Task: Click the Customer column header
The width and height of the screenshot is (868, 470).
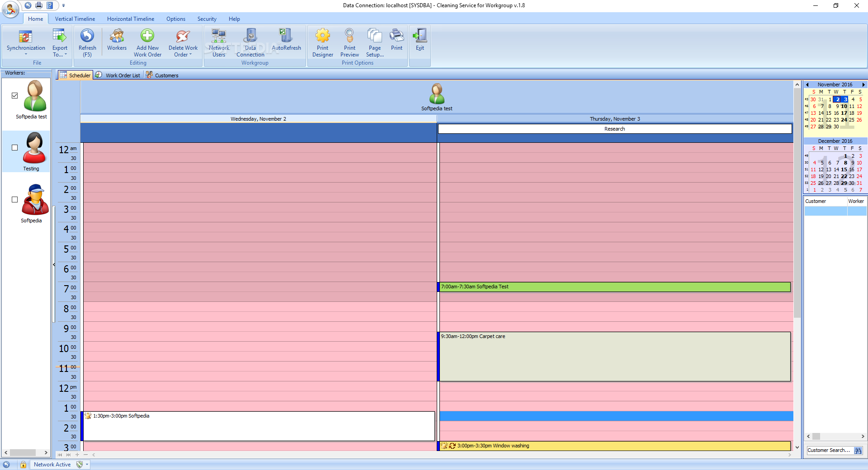Action: [825, 201]
